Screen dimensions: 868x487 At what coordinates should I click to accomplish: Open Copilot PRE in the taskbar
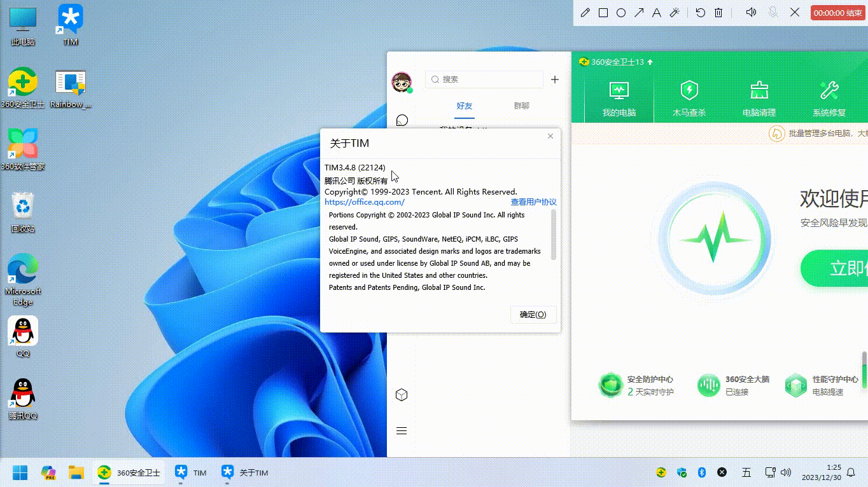[48, 473]
